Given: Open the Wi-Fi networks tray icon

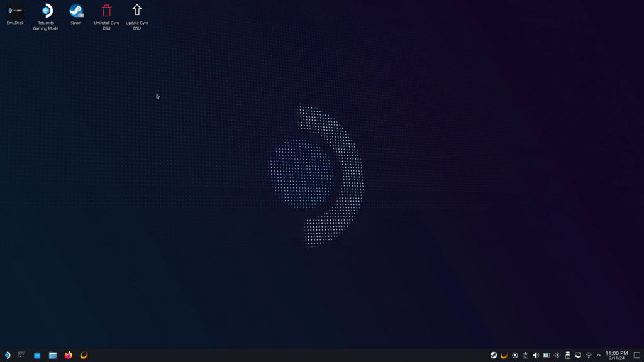Looking at the screenshot, I should pyautogui.click(x=589, y=355).
